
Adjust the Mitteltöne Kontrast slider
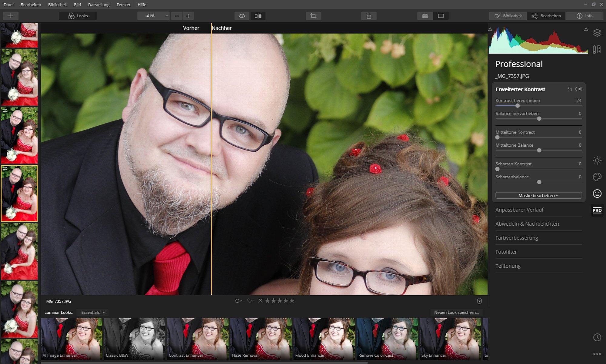(x=497, y=137)
